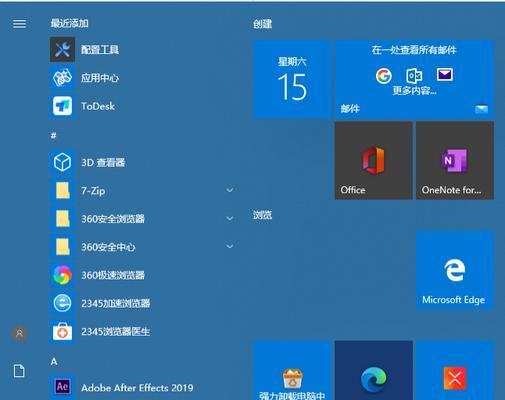Select the 360极速浏览器 label

coord(113,275)
